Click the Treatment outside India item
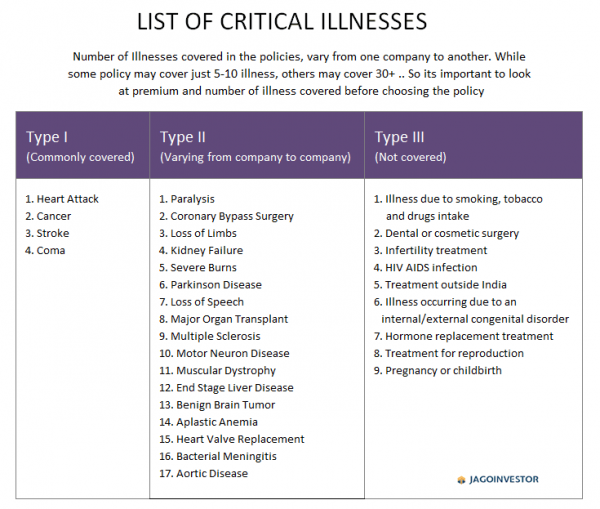600x509 pixels. 440,285
